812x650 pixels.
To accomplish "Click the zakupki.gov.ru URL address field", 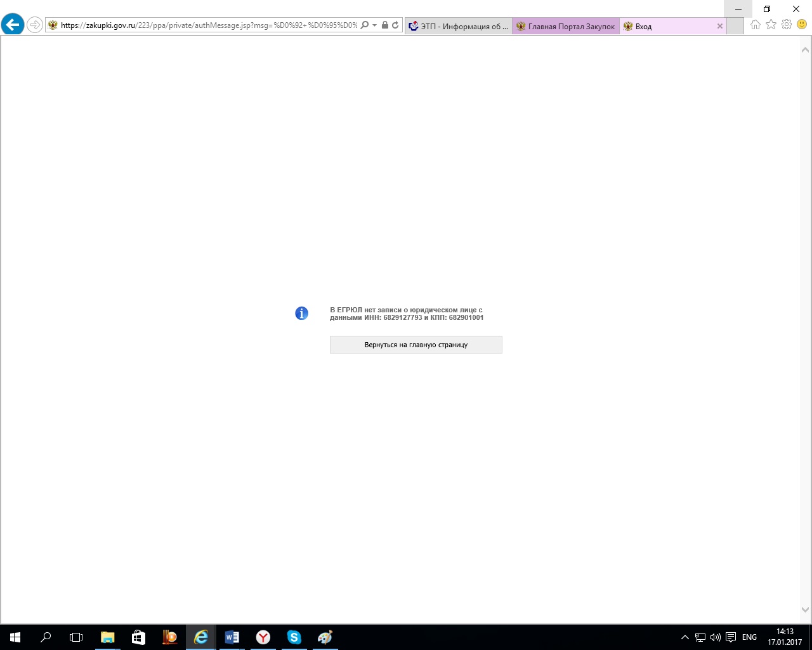I will tap(209, 25).
